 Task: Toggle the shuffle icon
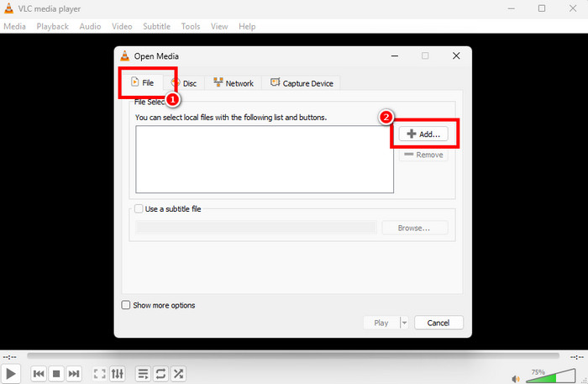pyautogui.click(x=178, y=374)
